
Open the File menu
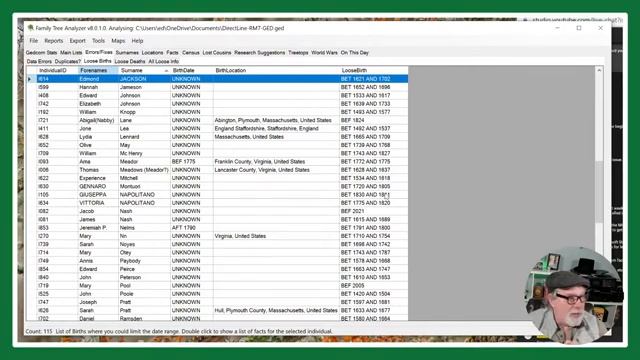tap(33, 41)
